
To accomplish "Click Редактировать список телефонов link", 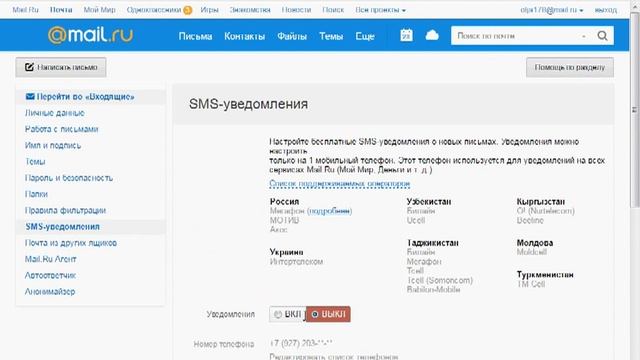I will pyautogui.click(x=333, y=357).
